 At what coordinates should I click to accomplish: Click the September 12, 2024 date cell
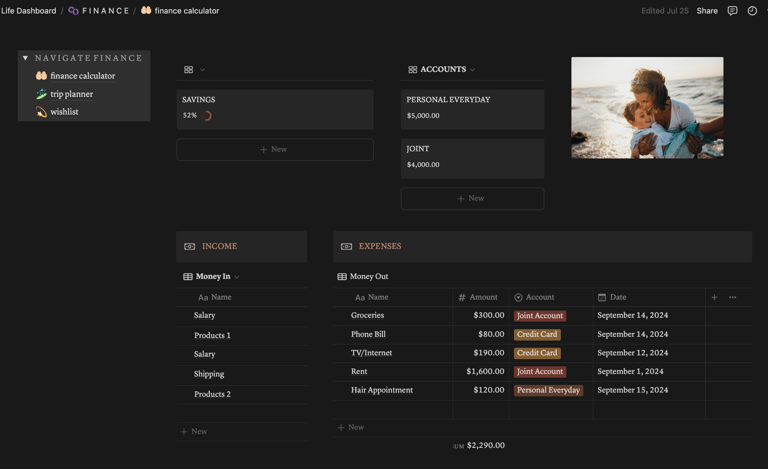(x=649, y=353)
